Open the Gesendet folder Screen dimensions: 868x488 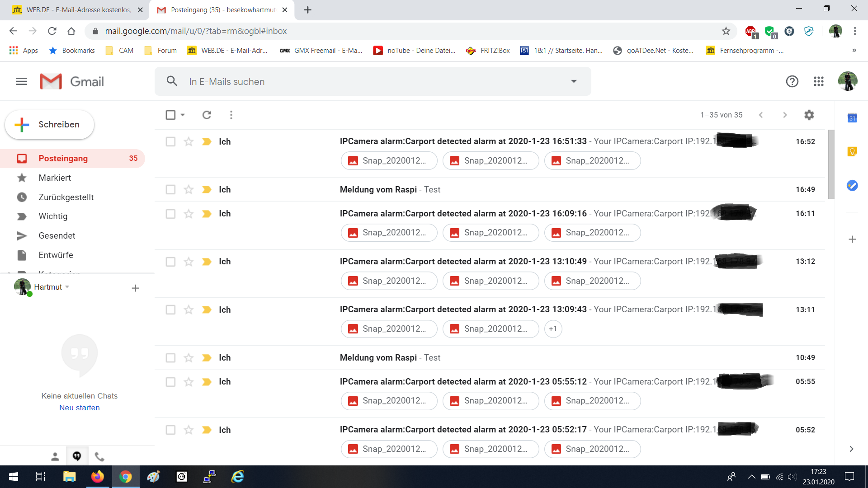[57, 235]
